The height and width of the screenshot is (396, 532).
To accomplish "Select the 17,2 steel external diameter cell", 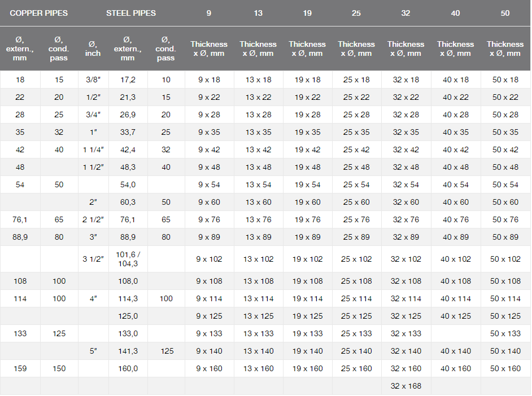I will click(x=128, y=80).
